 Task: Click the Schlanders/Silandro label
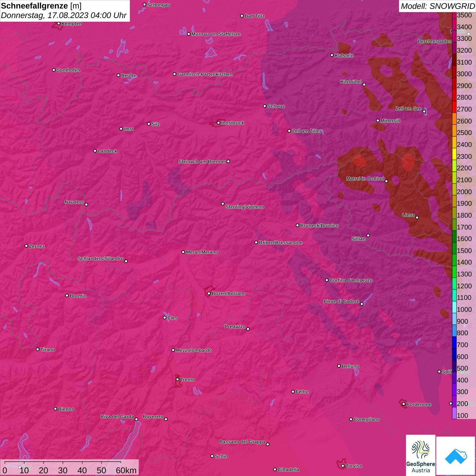tap(101, 258)
